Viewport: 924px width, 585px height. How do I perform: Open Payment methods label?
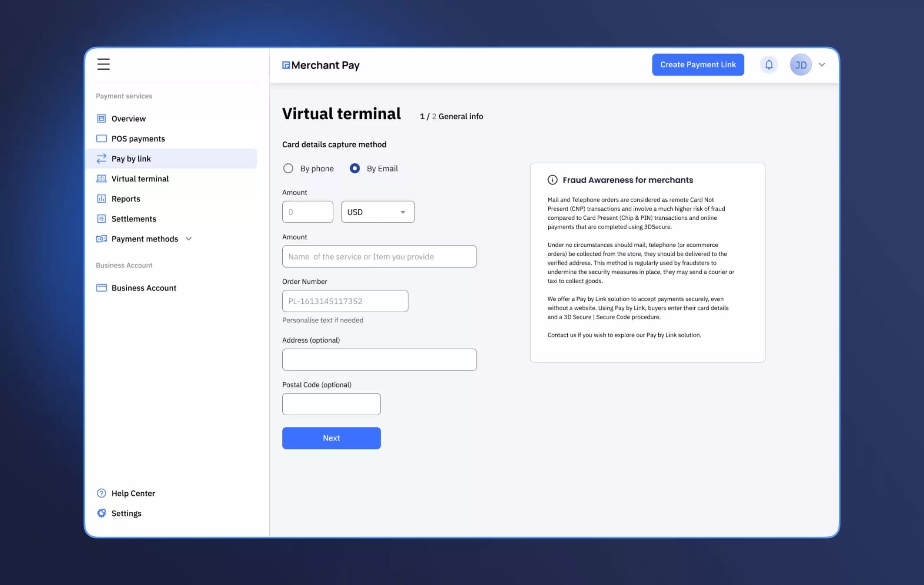point(144,239)
